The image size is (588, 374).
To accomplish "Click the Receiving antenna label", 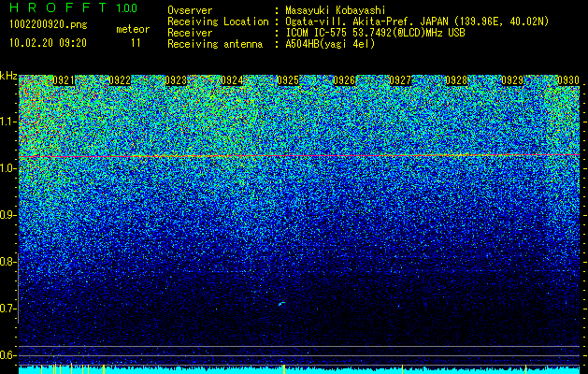I will click(x=215, y=44).
